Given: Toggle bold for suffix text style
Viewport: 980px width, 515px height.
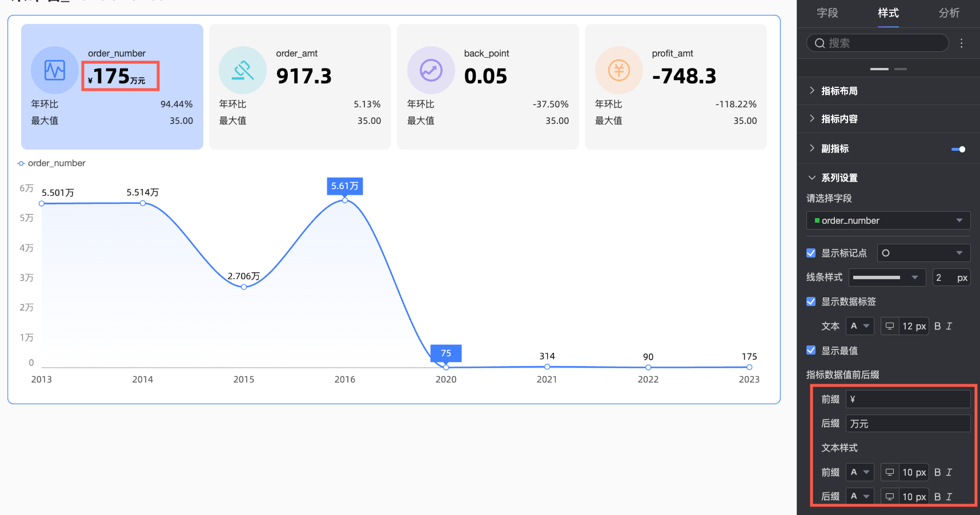Looking at the screenshot, I should coord(938,497).
